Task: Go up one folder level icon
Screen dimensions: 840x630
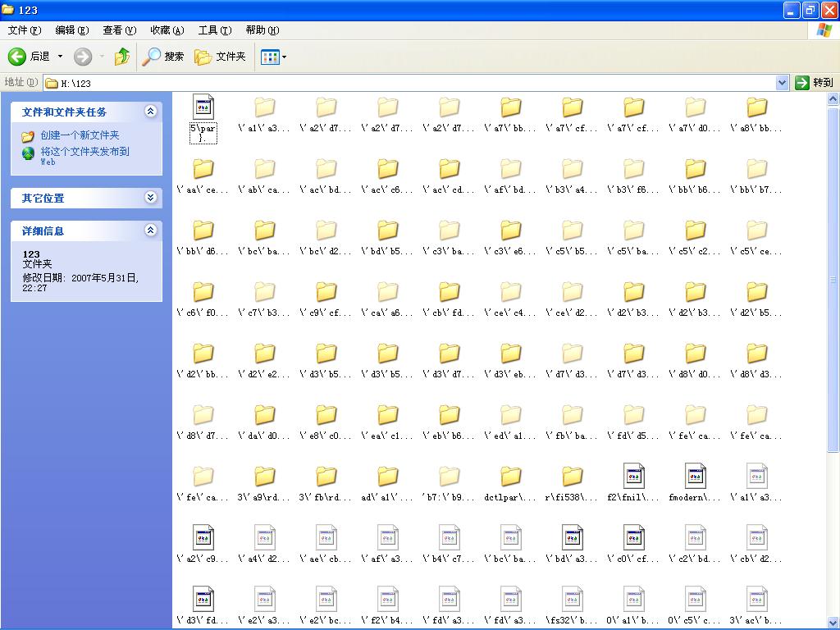Action: [122, 57]
